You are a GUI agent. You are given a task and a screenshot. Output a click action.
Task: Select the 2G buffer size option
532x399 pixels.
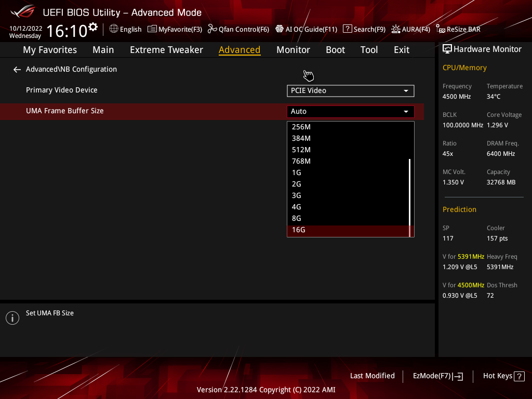pos(348,184)
